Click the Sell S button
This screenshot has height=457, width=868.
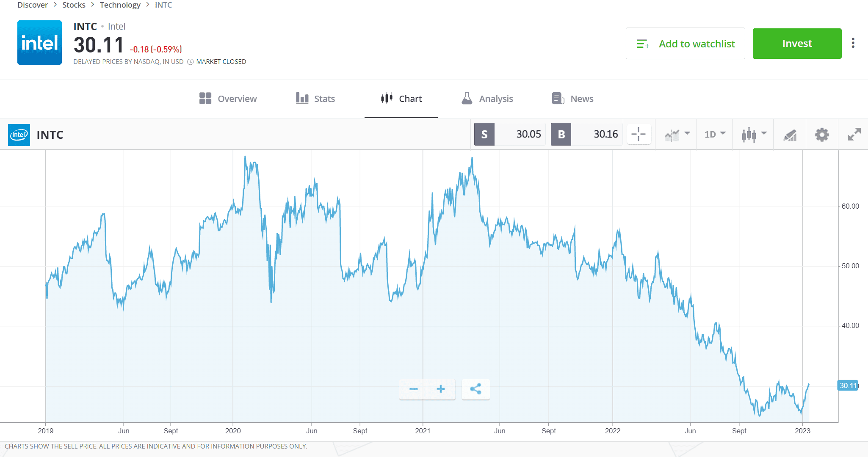[x=484, y=135]
